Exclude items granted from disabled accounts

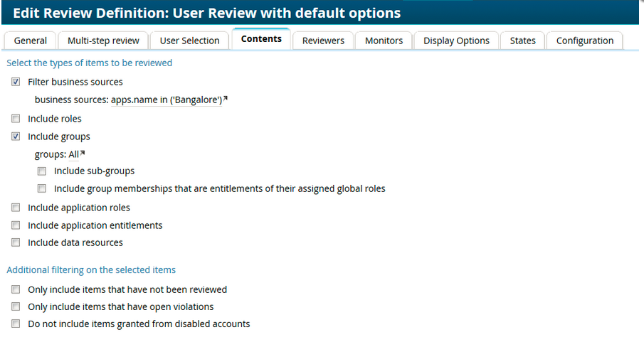pyautogui.click(x=16, y=324)
